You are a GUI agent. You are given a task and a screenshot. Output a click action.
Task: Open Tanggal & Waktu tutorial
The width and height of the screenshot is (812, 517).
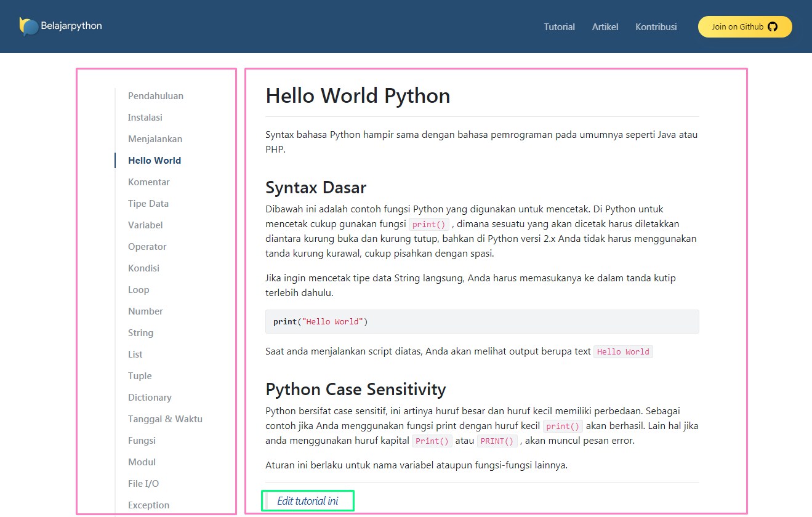(x=165, y=419)
